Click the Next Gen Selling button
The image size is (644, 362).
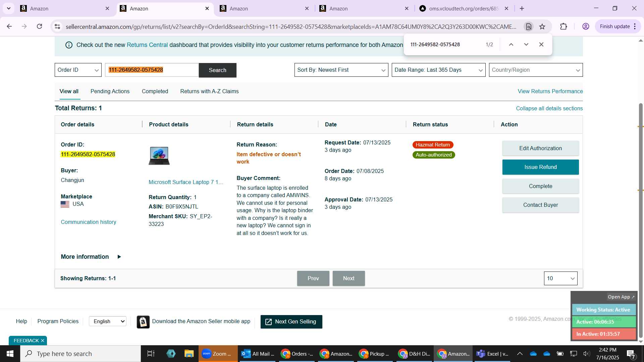(x=291, y=322)
